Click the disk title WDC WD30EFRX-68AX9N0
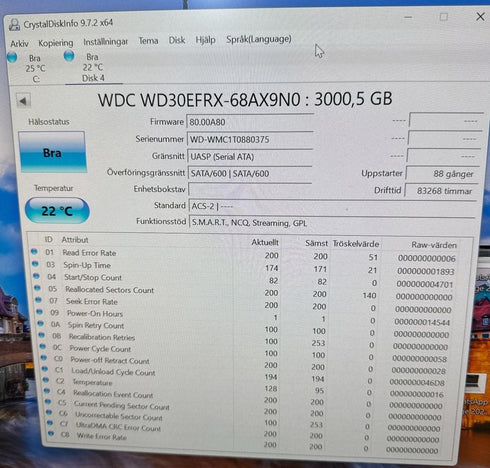This screenshot has width=490, height=468. pyautogui.click(x=199, y=100)
